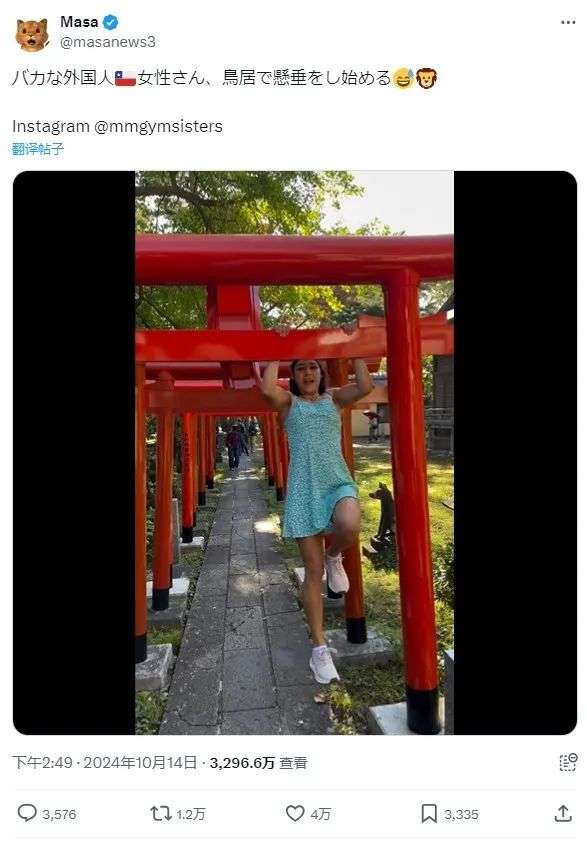Click the reader view icon beside view count
The height and width of the screenshot is (843, 587).
pyautogui.click(x=568, y=762)
